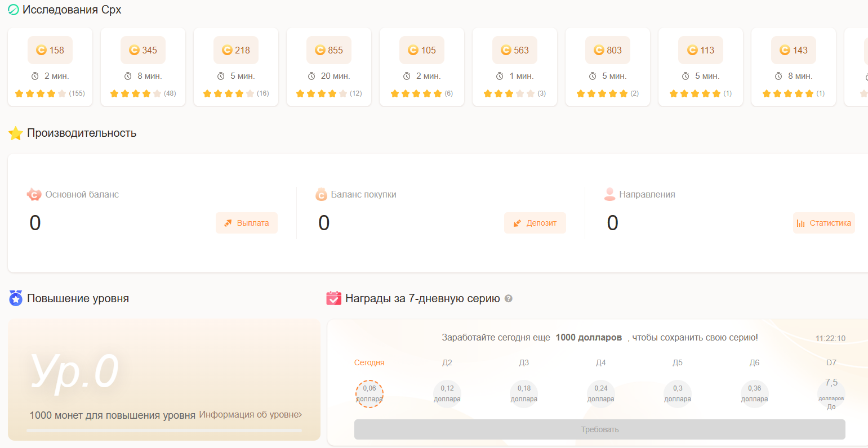Viewport: 868px width, 448px height.
Task: Click the 1 мин. duration on 563 card
Action: coord(521,76)
